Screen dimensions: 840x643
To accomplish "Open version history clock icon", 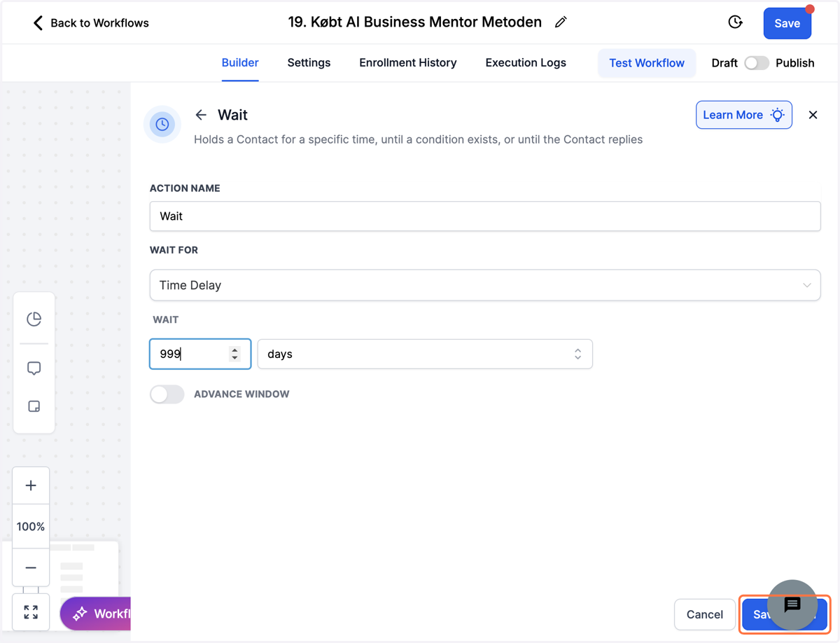I will coord(735,22).
